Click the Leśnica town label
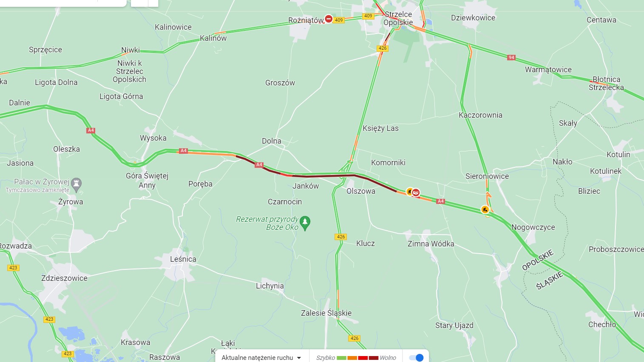 (183, 259)
